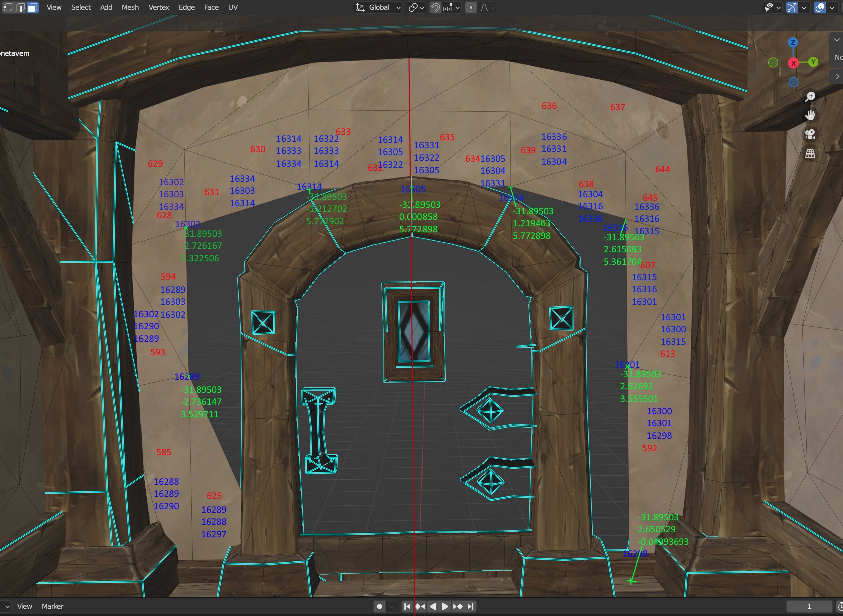This screenshot has height=616, width=843.
Task: Open the timeline editor type dropdown
Action: pyautogui.click(x=5, y=606)
